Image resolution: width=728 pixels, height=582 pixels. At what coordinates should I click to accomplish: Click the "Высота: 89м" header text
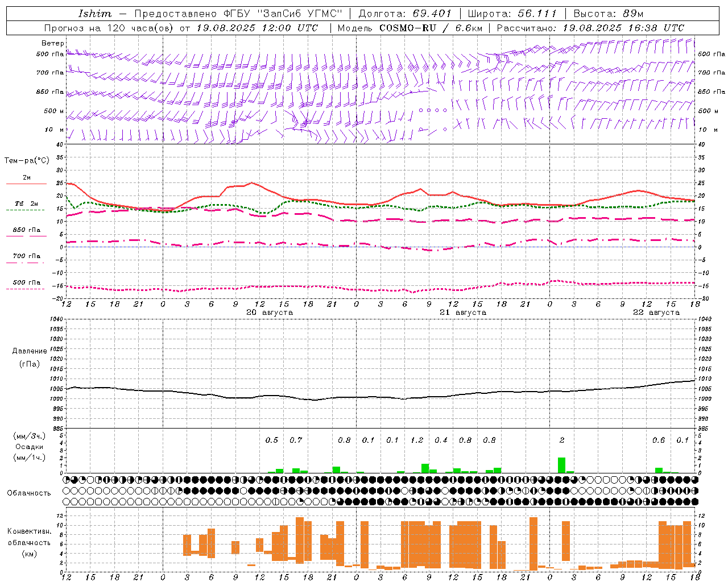(x=608, y=14)
